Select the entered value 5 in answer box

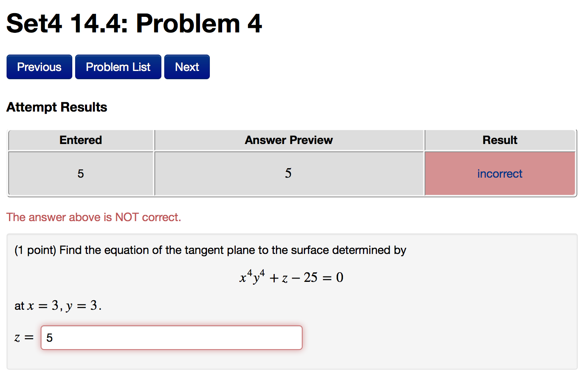click(x=49, y=337)
